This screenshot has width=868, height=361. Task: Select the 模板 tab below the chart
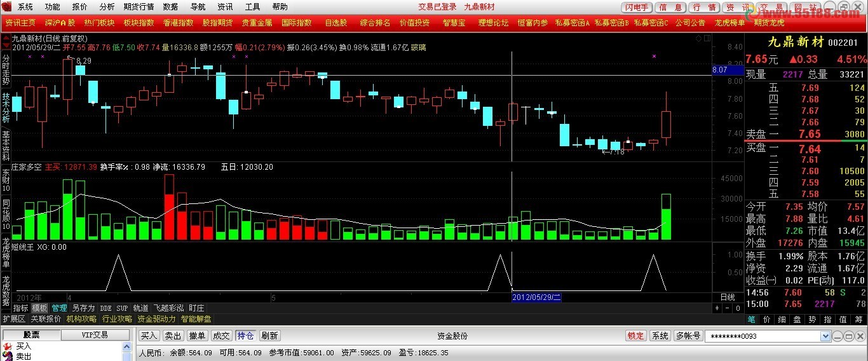click(39, 308)
